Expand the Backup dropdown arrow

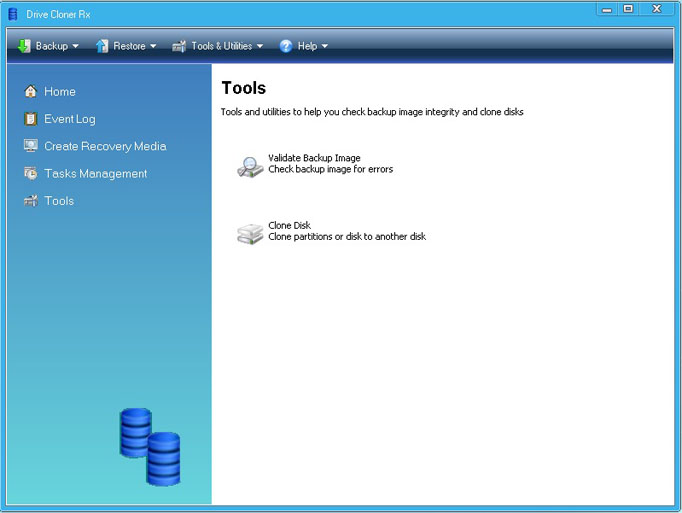pos(75,46)
